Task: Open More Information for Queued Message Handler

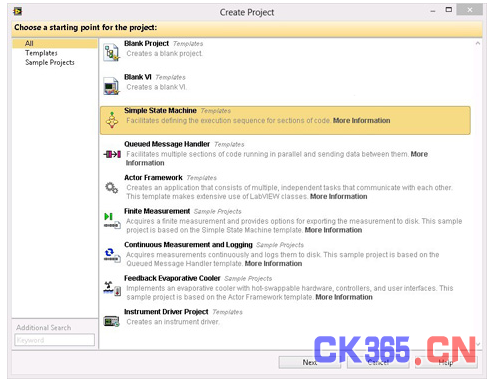Action: (277, 158)
